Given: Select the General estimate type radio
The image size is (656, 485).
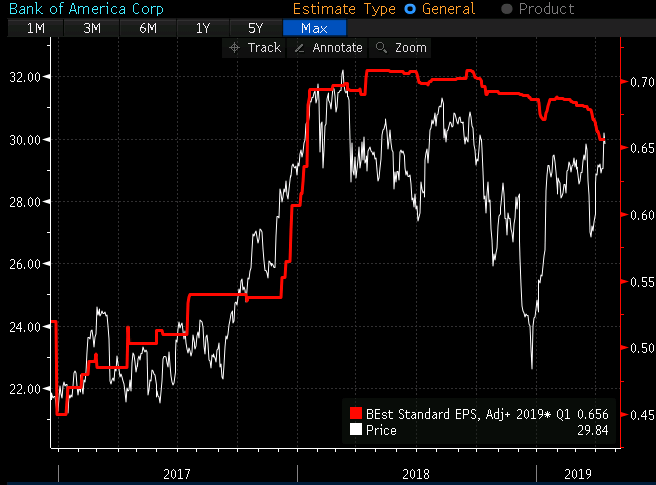Looking at the screenshot, I should pos(410,9).
